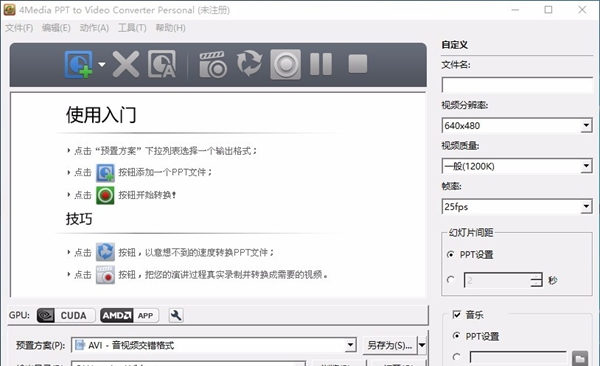Click the music file path field
Image resolution: width=600 pixels, height=366 pixels.
click(518, 358)
